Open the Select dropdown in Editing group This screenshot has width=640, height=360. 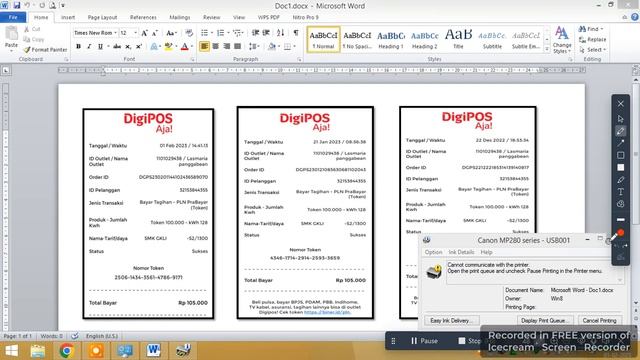(x=593, y=50)
